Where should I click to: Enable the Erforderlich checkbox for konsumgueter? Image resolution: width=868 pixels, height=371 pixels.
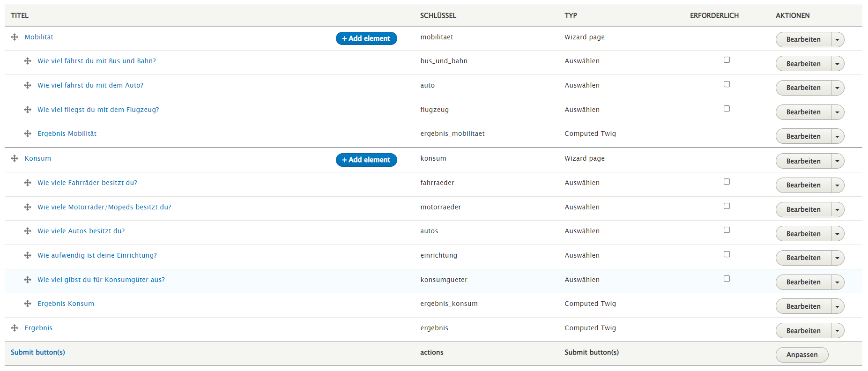[x=727, y=278]
